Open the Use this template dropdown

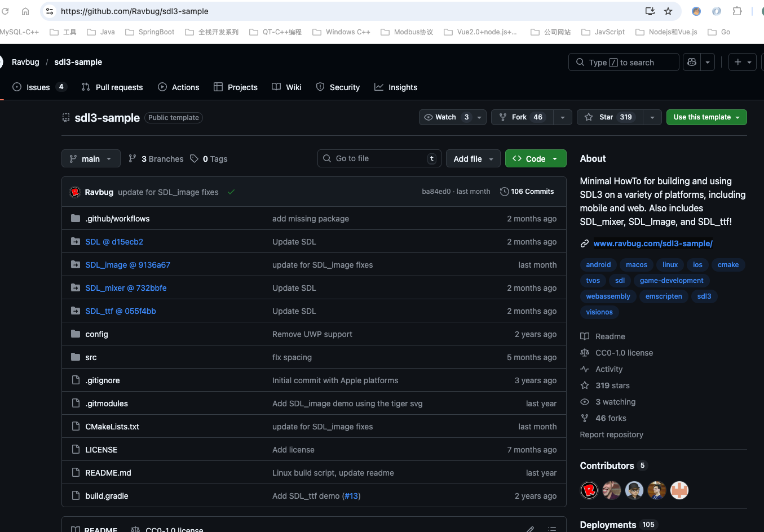tap(706, 117)
